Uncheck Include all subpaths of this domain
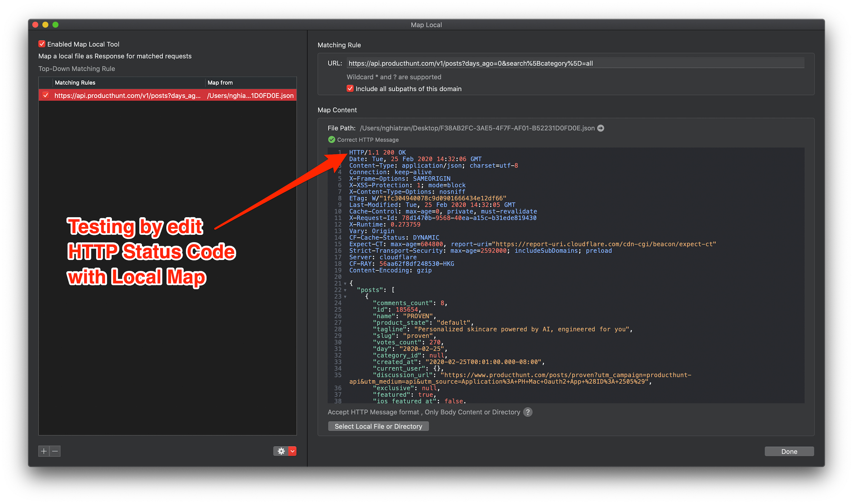This screenshot has width=853, height=504. tap(350, 88)
